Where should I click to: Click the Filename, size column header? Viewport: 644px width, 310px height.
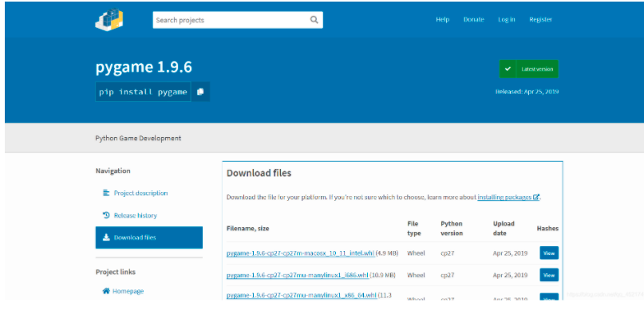[247, 228]
